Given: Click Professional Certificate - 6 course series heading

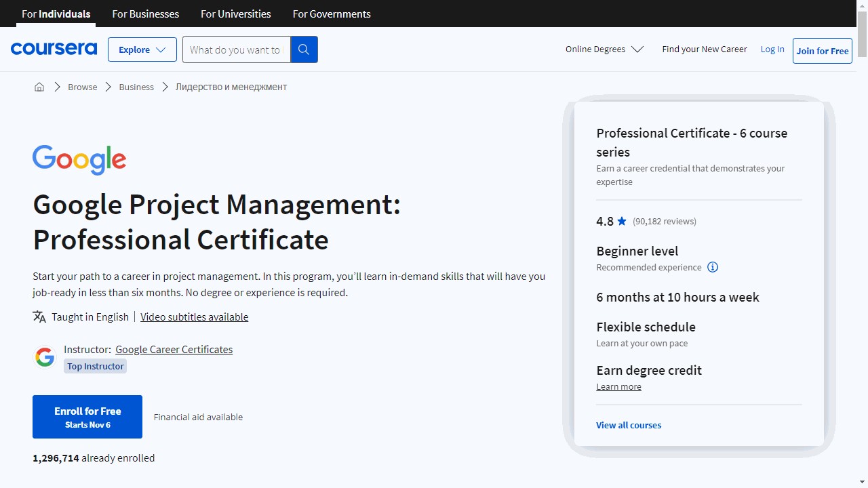Looking at the screenshot, I should (692, 142).
